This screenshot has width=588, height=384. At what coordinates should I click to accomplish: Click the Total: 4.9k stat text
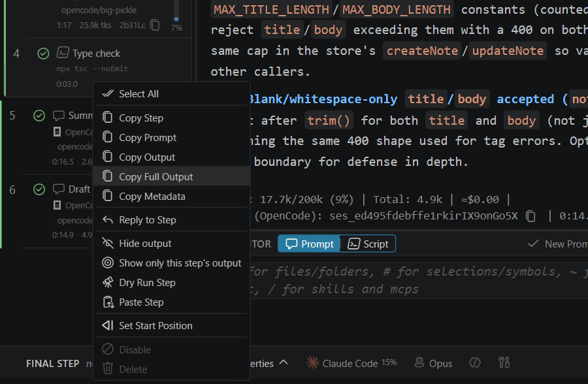(407, 199)
